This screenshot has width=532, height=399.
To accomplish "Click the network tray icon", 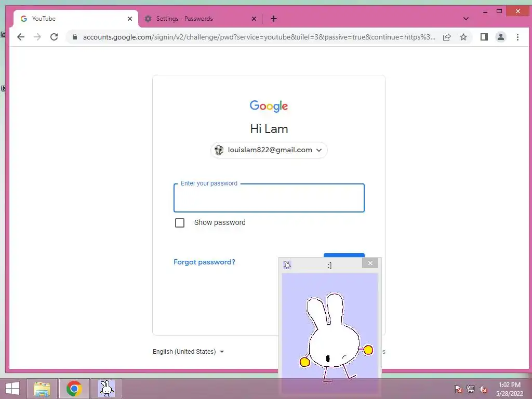I will 471,389.
